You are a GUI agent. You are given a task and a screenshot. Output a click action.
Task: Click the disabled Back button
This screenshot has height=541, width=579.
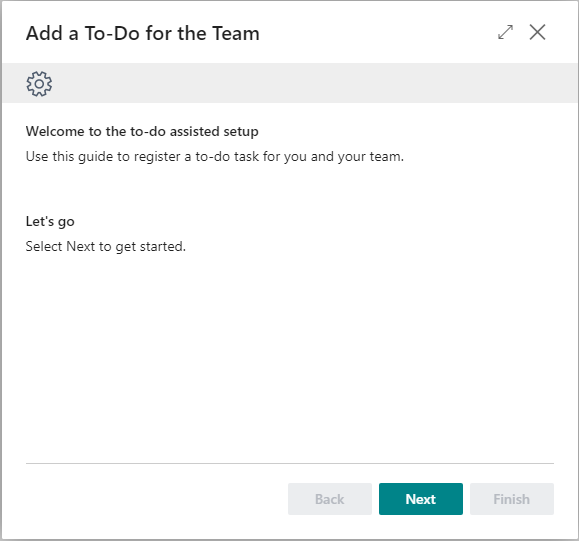point(330,499)
